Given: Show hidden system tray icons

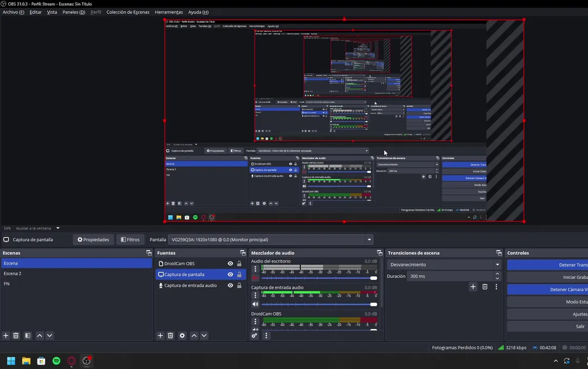Looking at the screenshot, I should pyautogui.click(x=555, y=361).
